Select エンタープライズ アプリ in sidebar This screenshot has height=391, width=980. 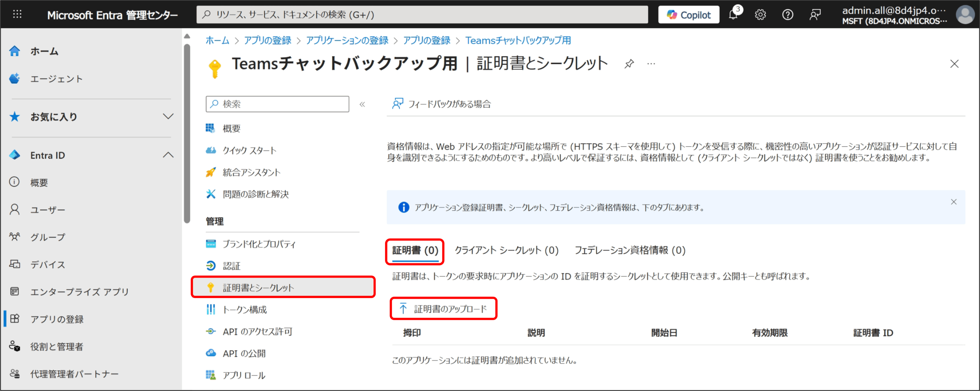point(79,292)
